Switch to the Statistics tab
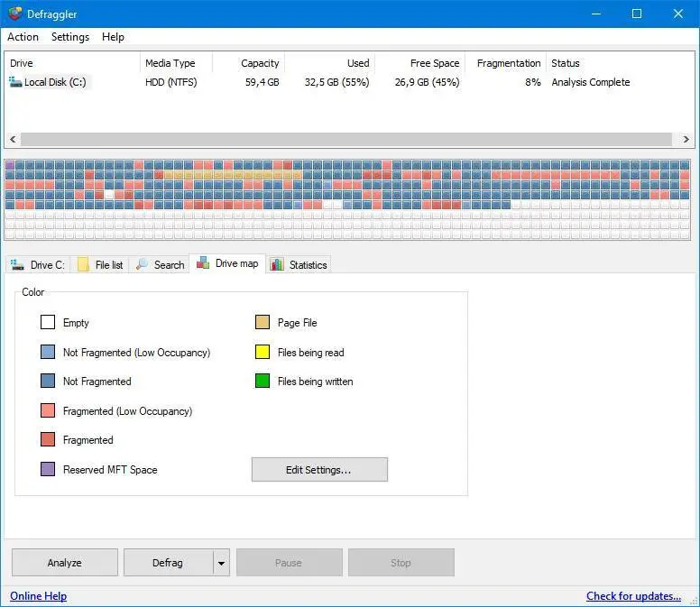700x607 pixels. coord(299,264)
